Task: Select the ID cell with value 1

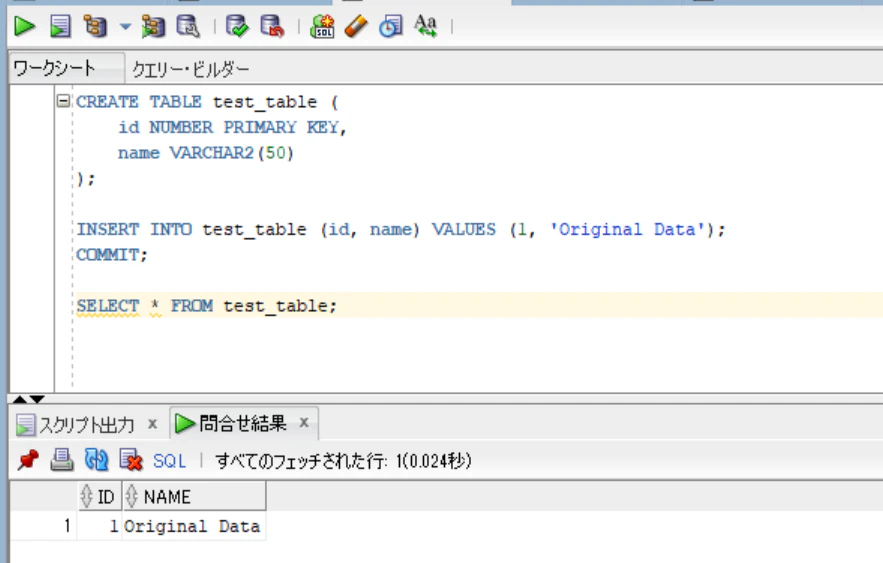Action: click(99, 526)
